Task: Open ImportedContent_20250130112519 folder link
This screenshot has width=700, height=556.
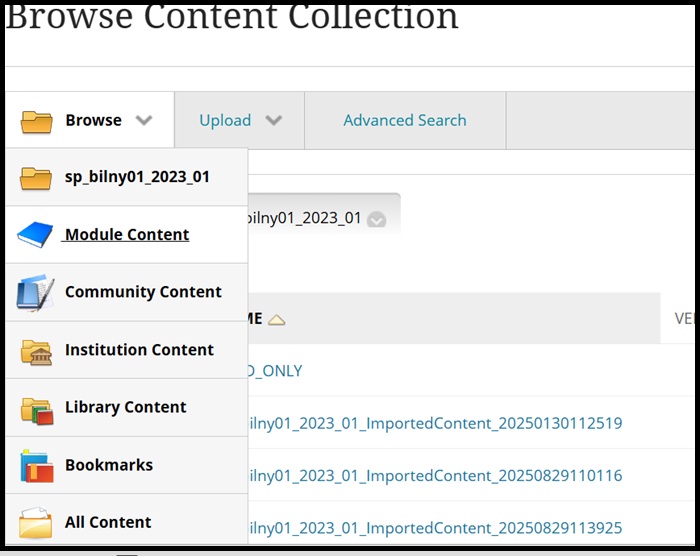Action: coord(435,423)
